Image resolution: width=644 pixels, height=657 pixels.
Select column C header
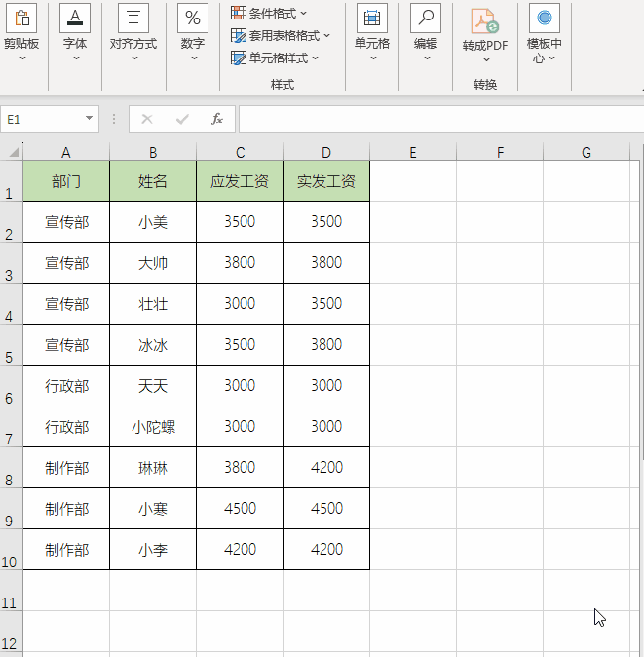point(240,152)
